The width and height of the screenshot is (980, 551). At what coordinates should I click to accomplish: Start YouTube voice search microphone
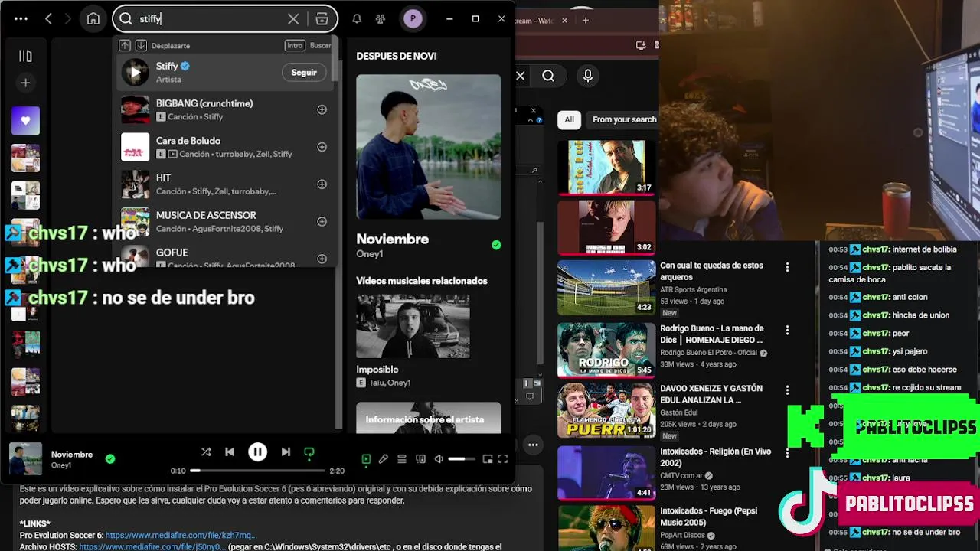click(588, 76)
